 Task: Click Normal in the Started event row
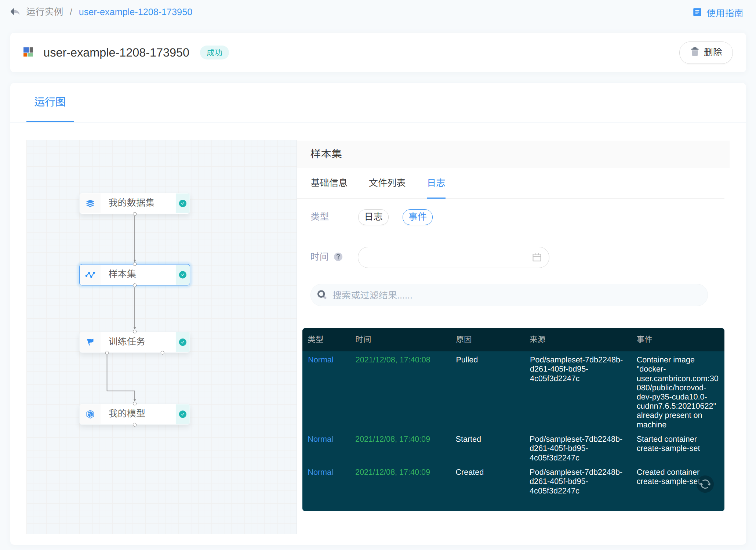tap(320, 439)
